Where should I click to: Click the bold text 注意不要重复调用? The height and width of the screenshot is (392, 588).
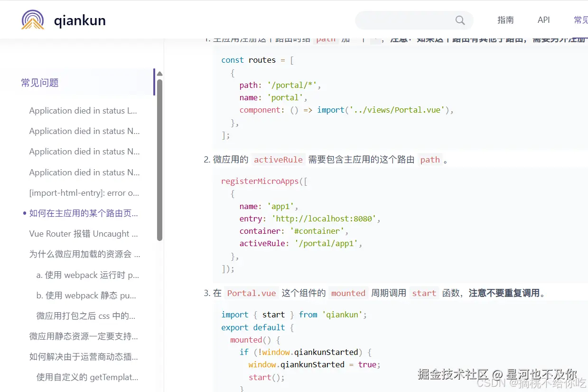pyautogui.click(x=504, y=293)
